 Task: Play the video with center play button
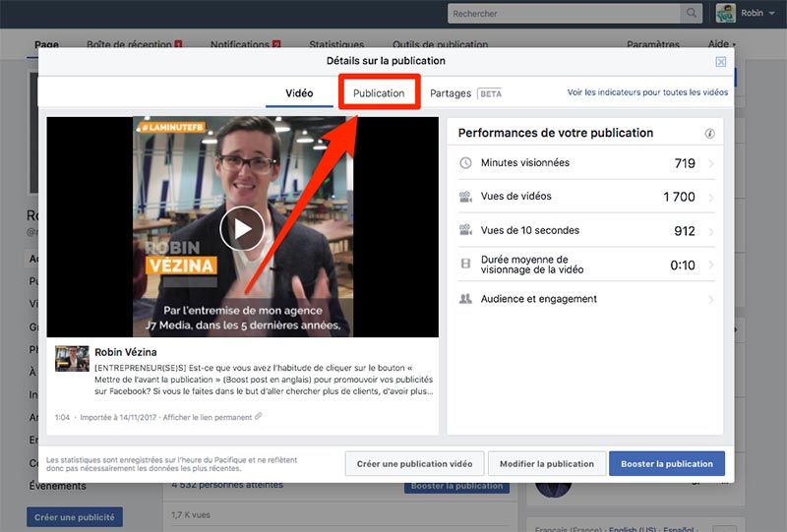tap(242, 228)
